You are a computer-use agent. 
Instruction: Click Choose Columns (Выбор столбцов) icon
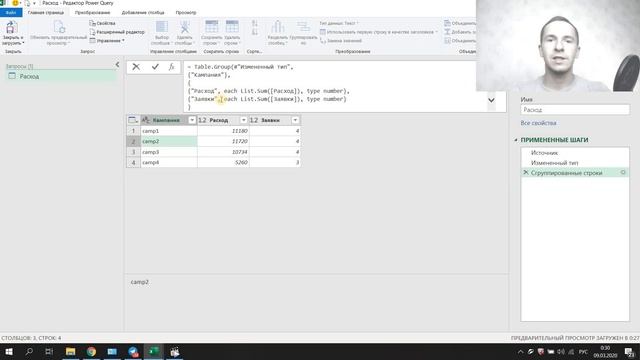(162, 27)
